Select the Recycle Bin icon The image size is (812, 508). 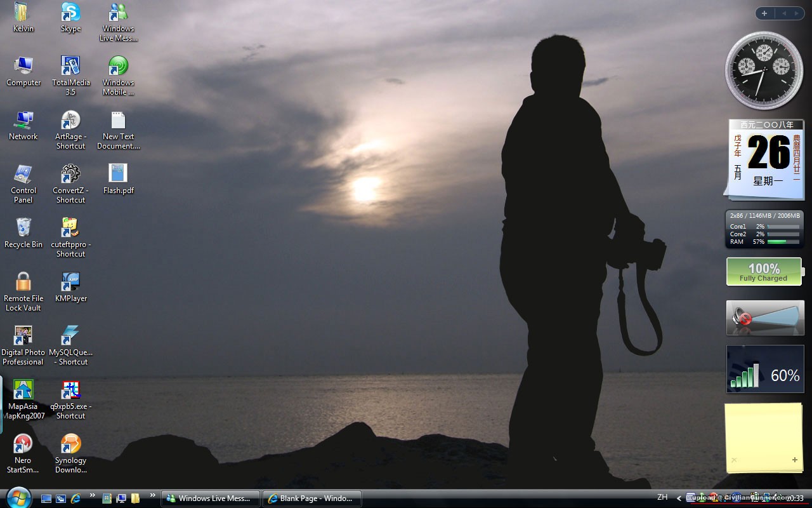click(23, 229)
